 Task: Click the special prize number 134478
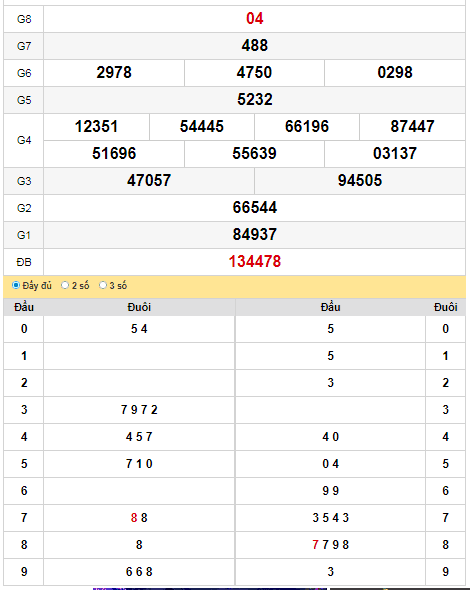coord(255,262)
